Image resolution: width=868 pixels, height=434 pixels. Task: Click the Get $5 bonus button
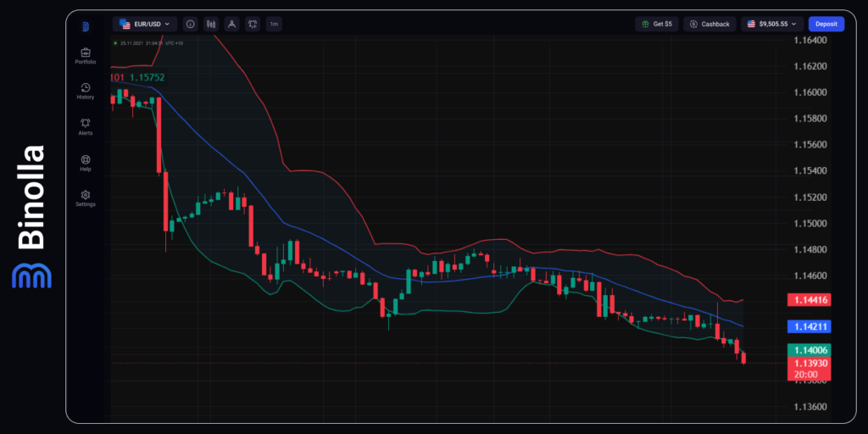657,24
